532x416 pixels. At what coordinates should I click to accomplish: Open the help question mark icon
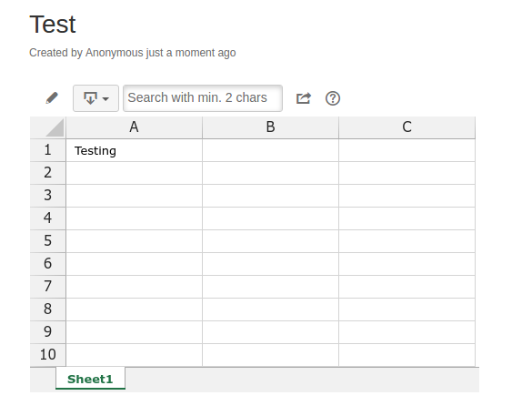(333, 98)
